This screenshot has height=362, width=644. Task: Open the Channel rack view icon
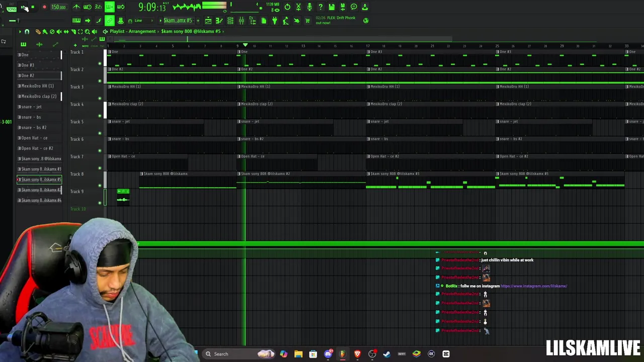[230, 21]
